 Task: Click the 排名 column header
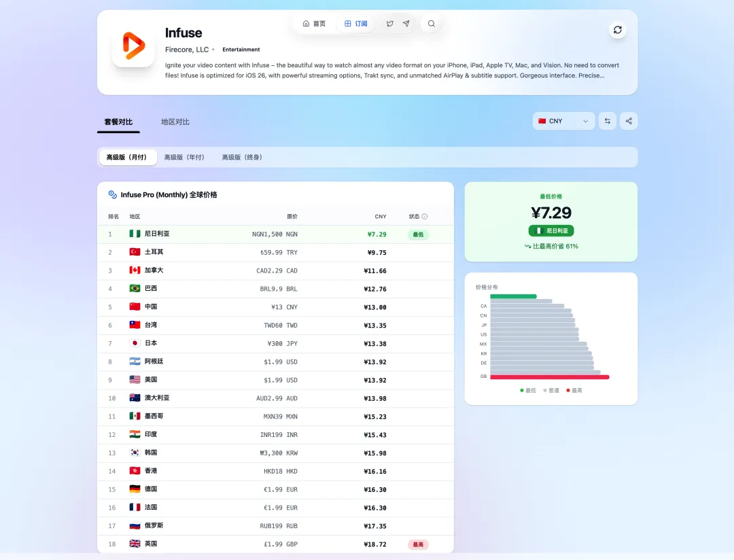point(113,216)
